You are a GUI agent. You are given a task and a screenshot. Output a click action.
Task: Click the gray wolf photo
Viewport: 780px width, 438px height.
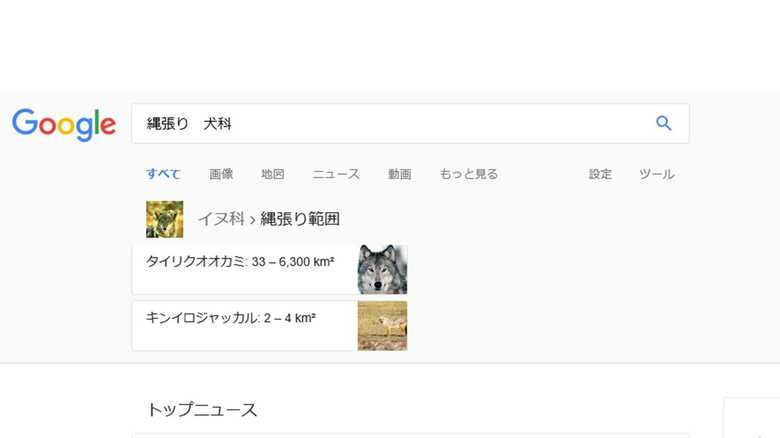coord(382,269)
